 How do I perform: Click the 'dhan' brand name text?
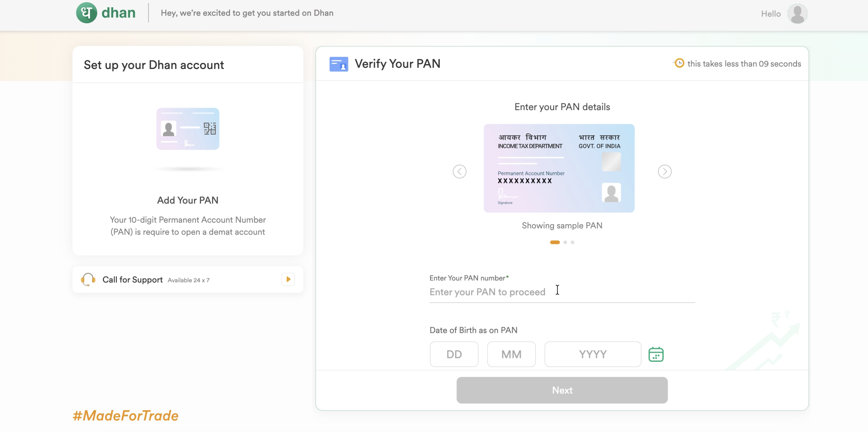pyautogui.click(x=118, y=13)
